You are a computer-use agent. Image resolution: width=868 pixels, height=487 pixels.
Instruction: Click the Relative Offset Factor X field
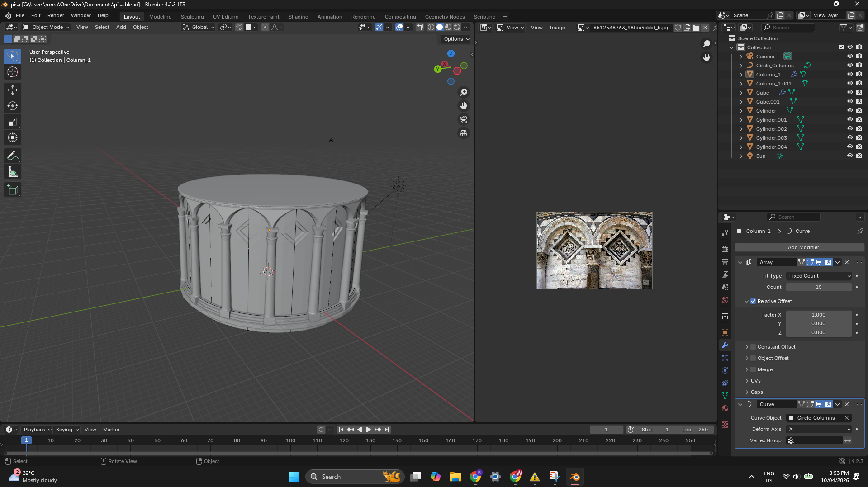[x=818, y=315]
